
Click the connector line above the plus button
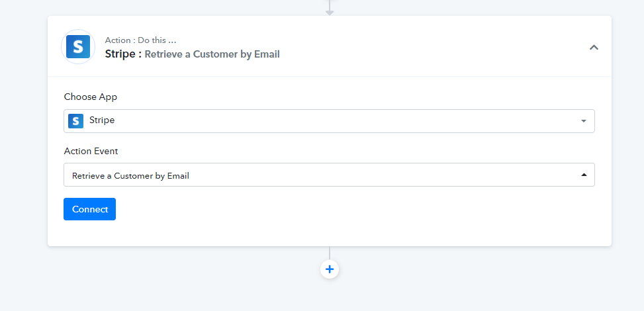[x=330, y=253]
